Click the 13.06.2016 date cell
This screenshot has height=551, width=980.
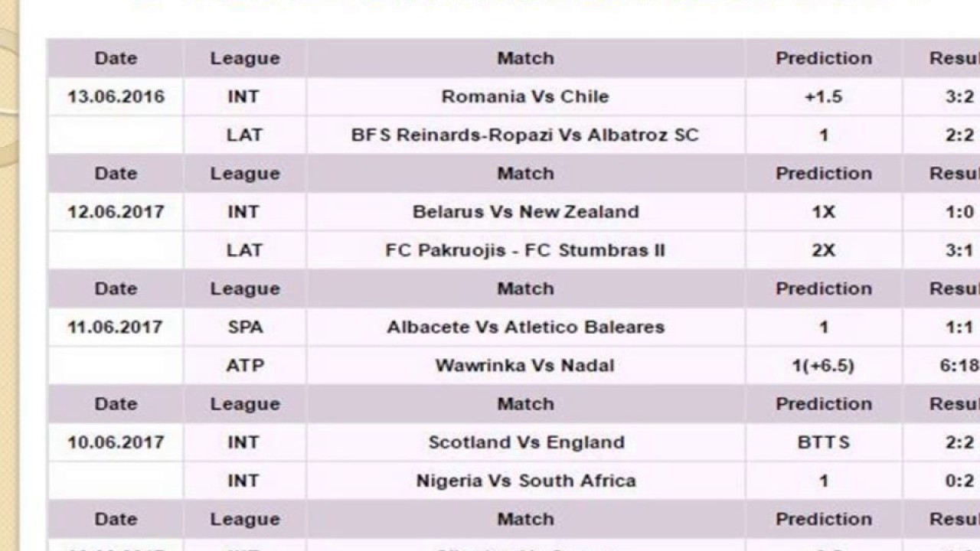(x=116, y=97)
